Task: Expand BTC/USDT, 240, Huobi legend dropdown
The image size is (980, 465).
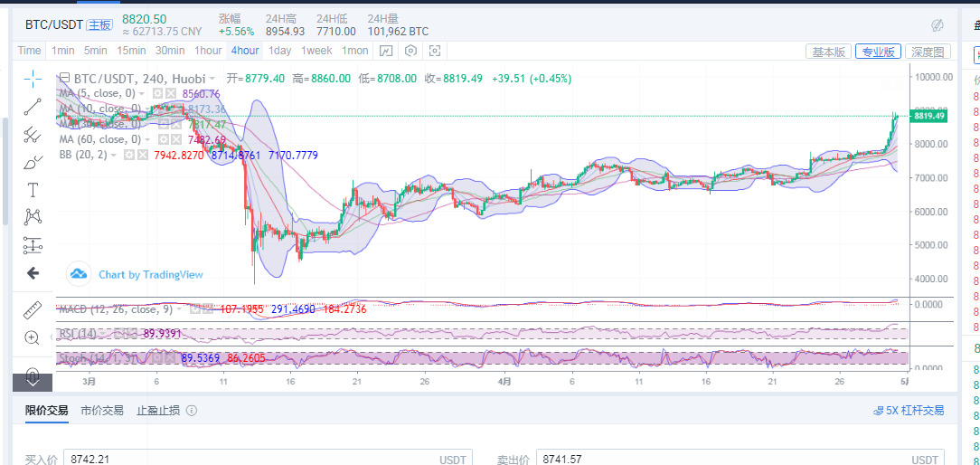Action: 212,79
